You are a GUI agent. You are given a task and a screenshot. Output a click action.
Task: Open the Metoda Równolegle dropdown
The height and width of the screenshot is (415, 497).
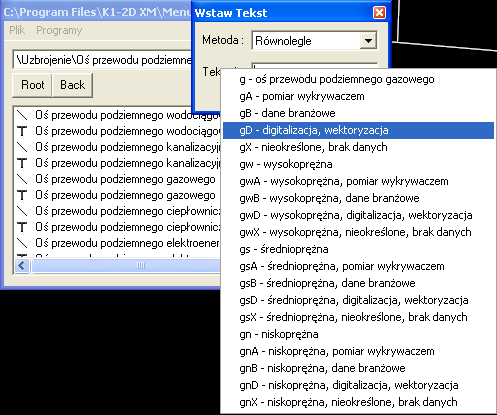368,41
